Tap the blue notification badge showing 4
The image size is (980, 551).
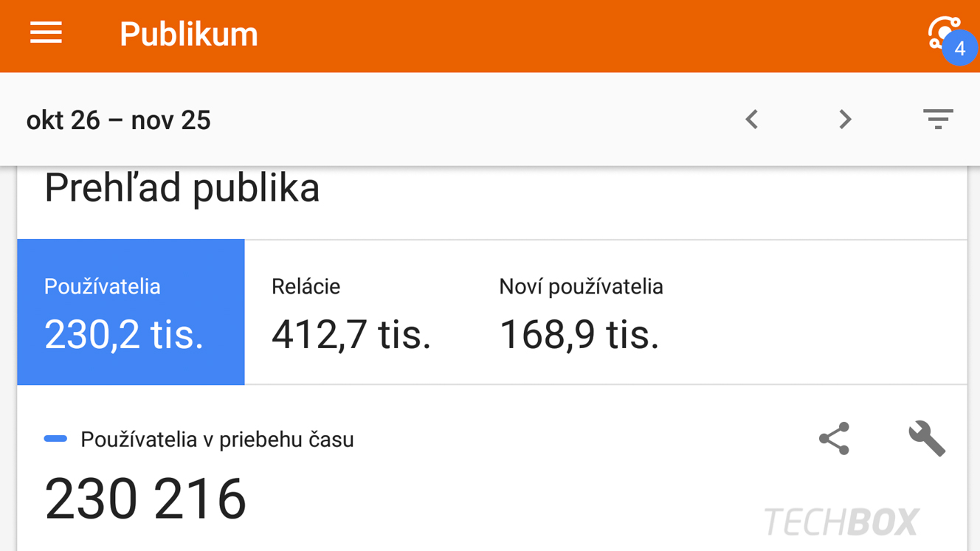pos(960,49)
